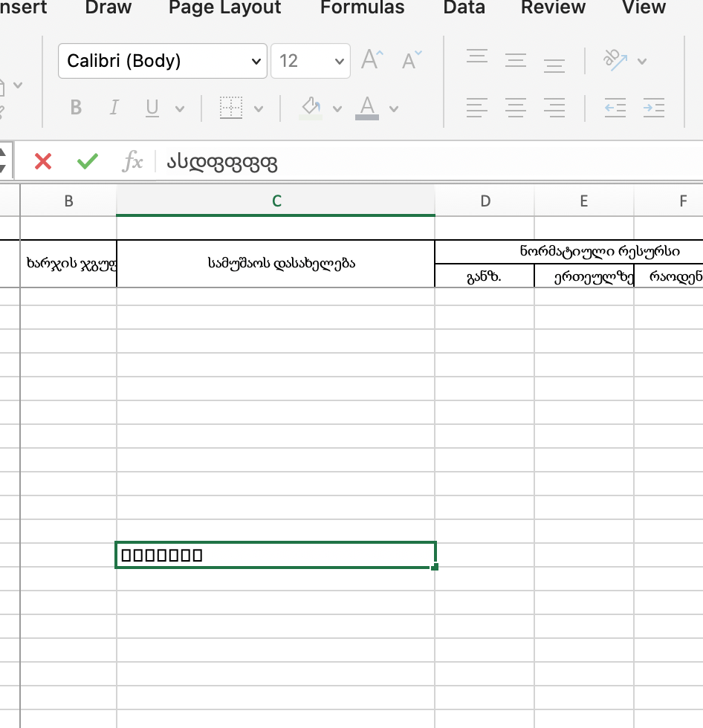Select column F header
The height and width of the screenshot is (728, 703).
click(x=669, y=201)
